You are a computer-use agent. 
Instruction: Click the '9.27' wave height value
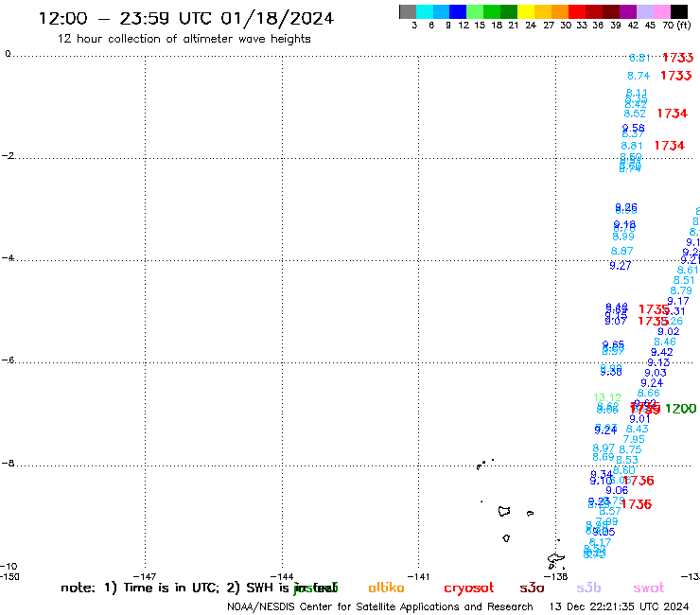click(x=621, y=266)
